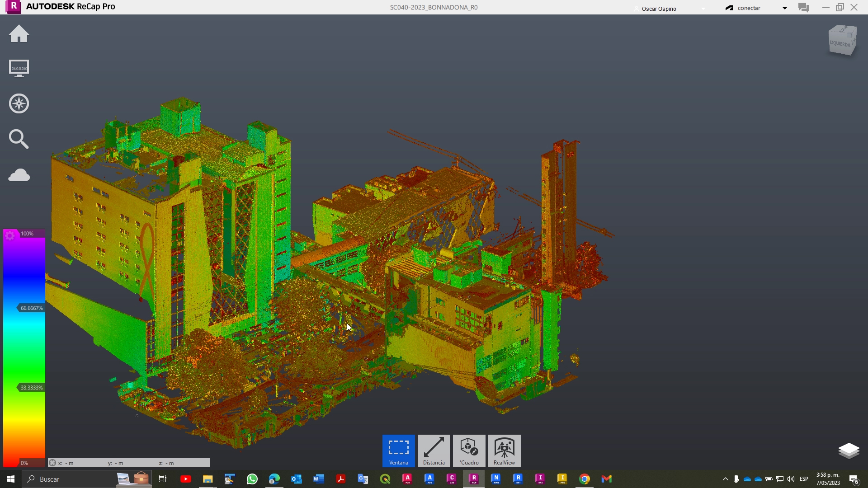The image size is (868, 488).
Task: Click the coordinate picker icon in status bar
Action: click(x=52, y=463)
